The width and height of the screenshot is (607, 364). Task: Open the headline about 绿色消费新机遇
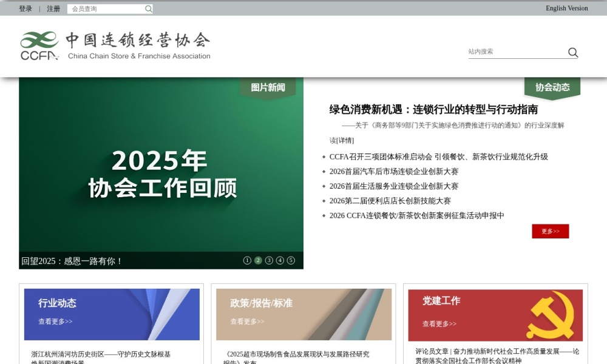pos(433,109)
